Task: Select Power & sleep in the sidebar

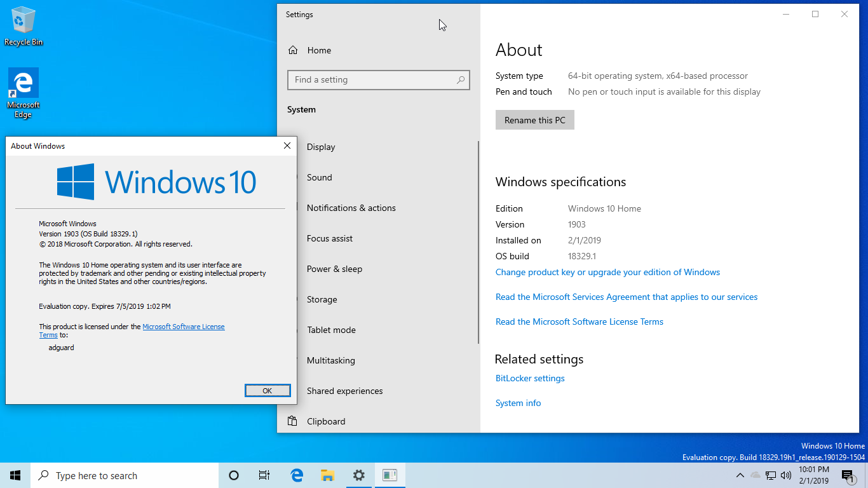Action: (334, 269)
